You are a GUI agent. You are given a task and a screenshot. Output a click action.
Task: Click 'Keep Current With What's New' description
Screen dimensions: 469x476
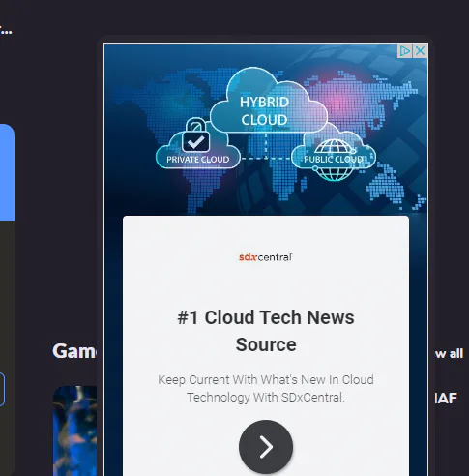(x=266, y=389)
